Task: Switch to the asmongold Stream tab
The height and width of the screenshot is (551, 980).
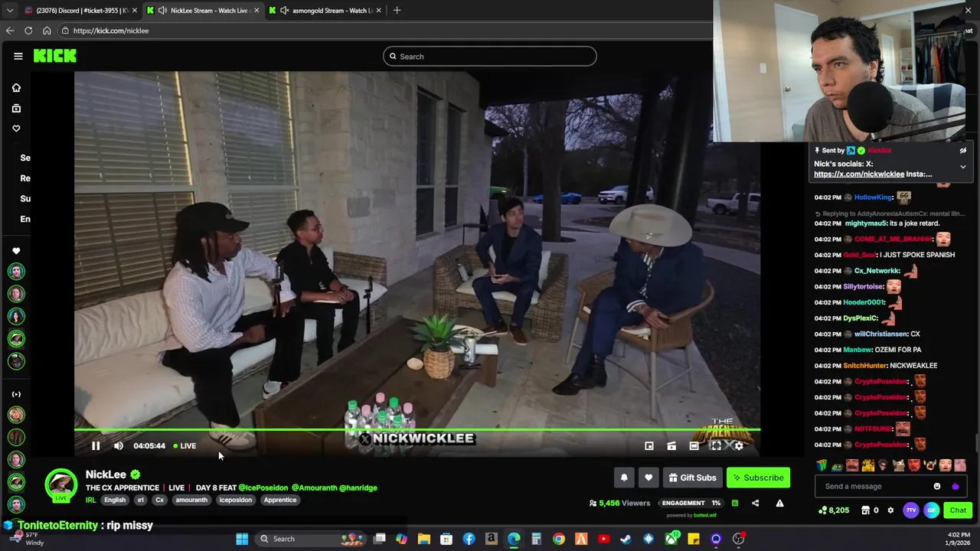Action: (325, 10)
